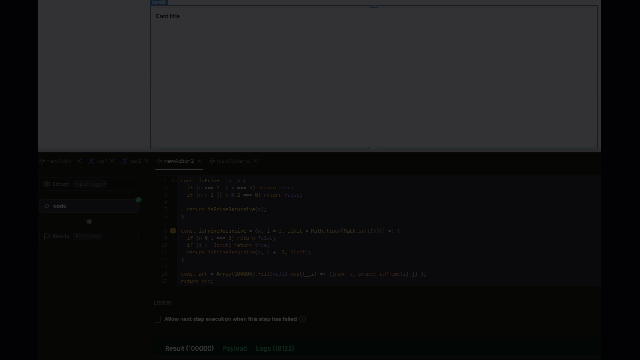Close the newAction2 tab

click(x=200, y=161)
